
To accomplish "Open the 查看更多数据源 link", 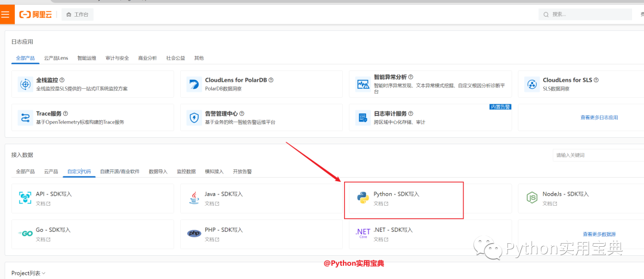I will click(x=599, y=234).
